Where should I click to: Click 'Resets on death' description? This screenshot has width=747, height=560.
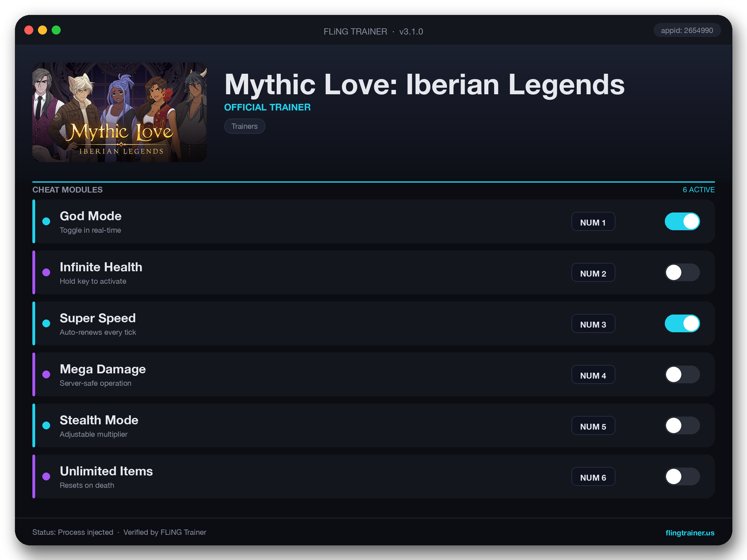click(87, 485)
